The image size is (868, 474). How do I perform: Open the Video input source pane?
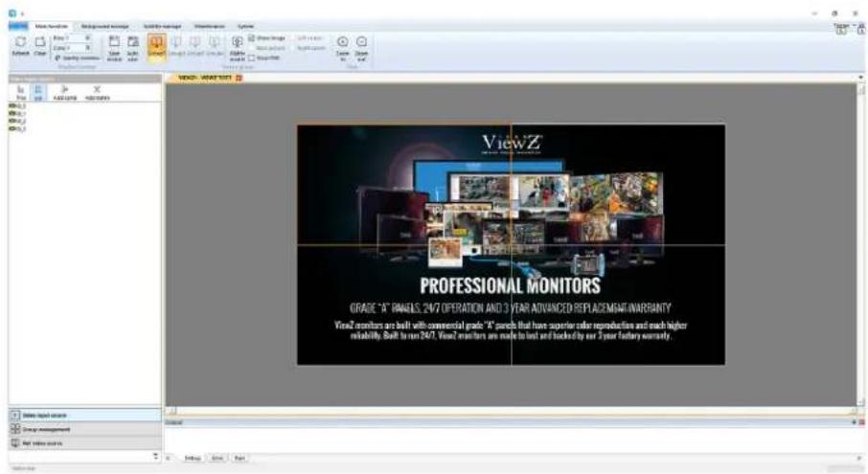tap(84, 415)
